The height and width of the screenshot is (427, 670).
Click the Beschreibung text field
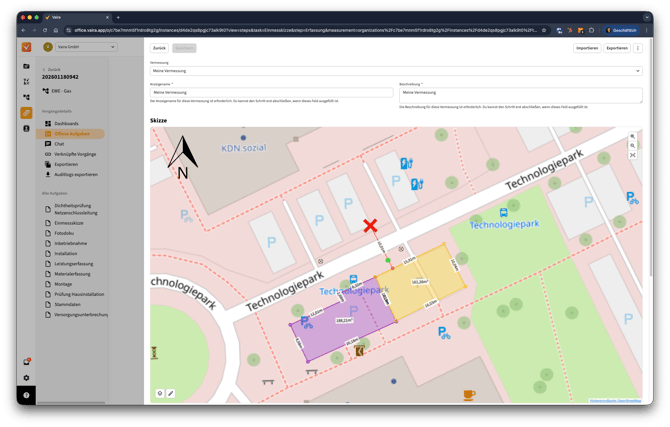tap(520, 93)
